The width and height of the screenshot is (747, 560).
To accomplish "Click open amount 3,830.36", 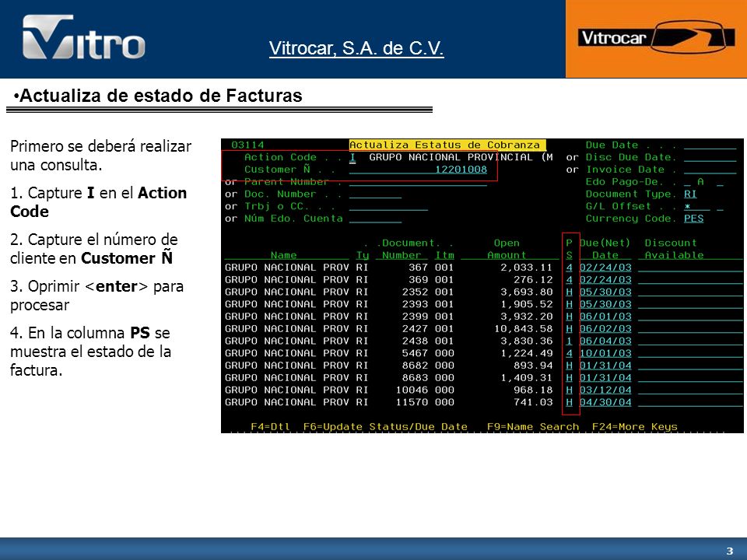I will coord(527,341).
